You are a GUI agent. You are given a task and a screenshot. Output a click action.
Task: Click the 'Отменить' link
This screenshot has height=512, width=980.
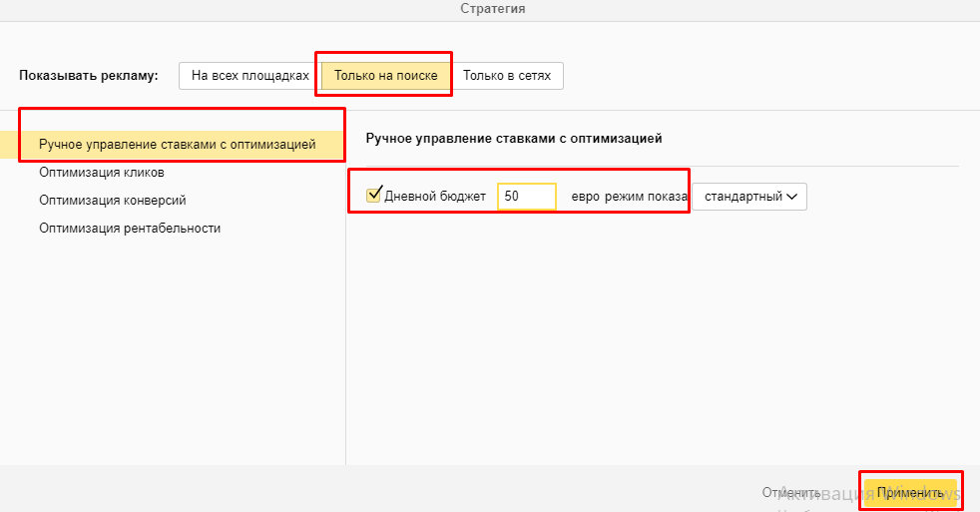(790, 493)
